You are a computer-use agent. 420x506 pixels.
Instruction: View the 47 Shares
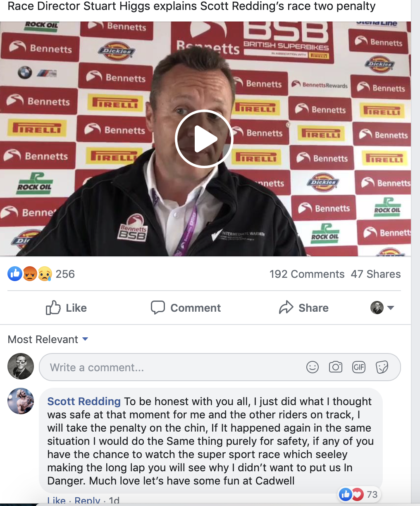(375, 274)
